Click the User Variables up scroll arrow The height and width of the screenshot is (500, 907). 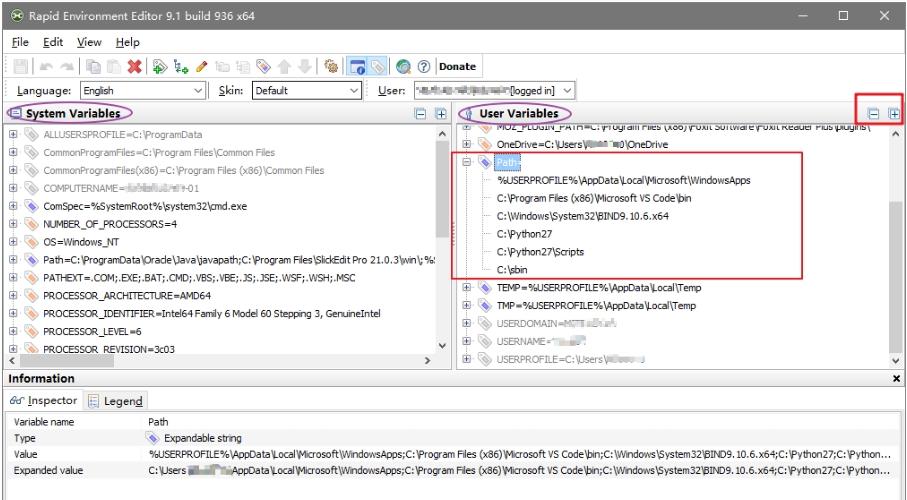tap(895, 134)
